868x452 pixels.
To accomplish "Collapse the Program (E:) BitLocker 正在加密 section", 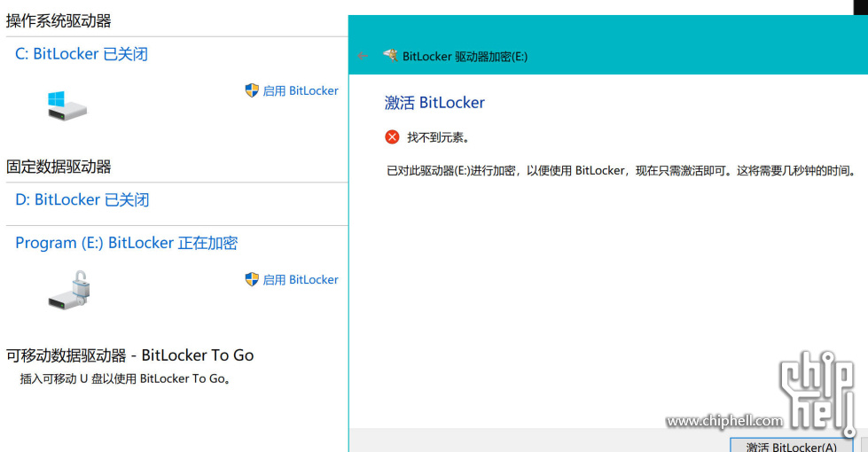I will click(x=126, y=243).
